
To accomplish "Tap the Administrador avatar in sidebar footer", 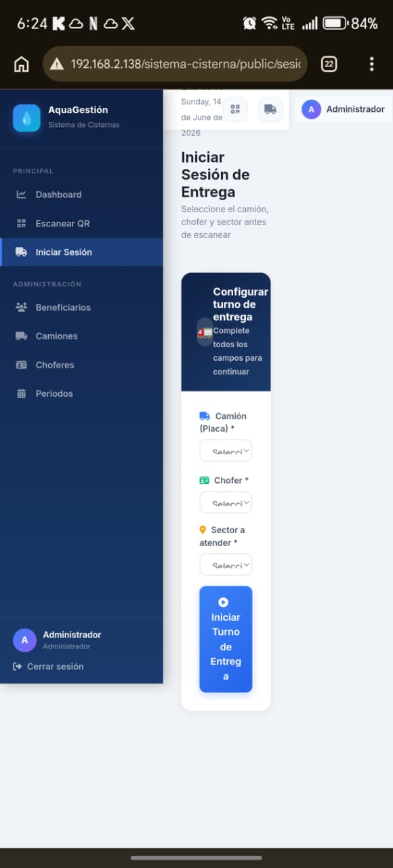I will [x=25, y=640].
